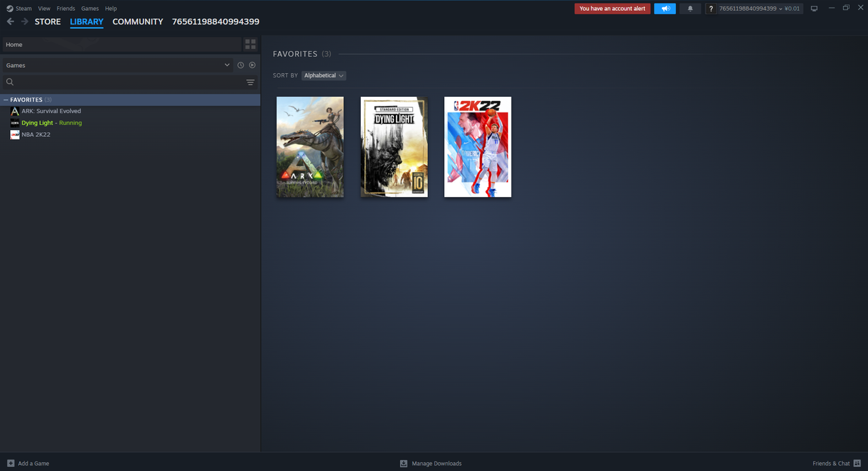This screenshot has width=868, height=471.
Task: Toggle sort by recent activity clock icon
Action: [x=240, y=65]
